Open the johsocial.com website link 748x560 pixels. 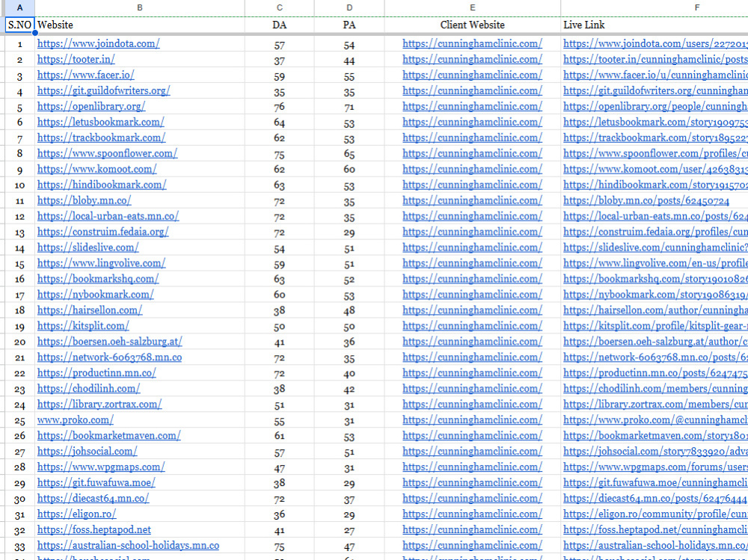point(88,452)
